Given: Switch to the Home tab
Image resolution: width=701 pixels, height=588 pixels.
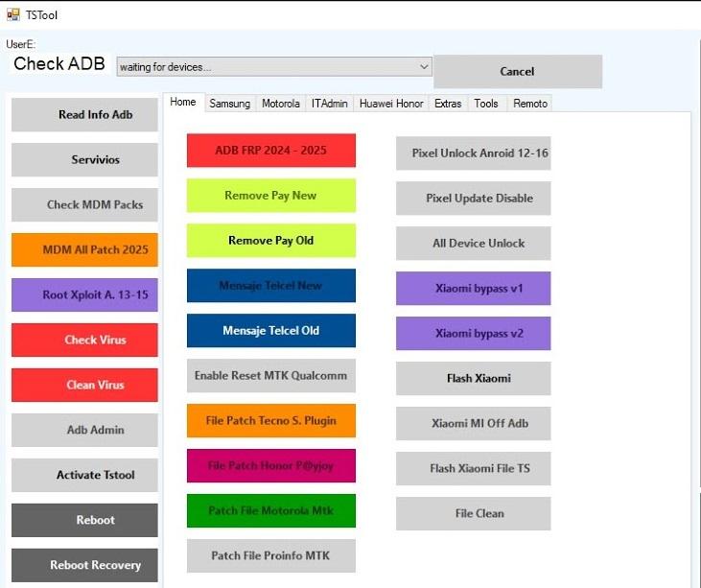Looking at the screenshot, I should point(183,102).
